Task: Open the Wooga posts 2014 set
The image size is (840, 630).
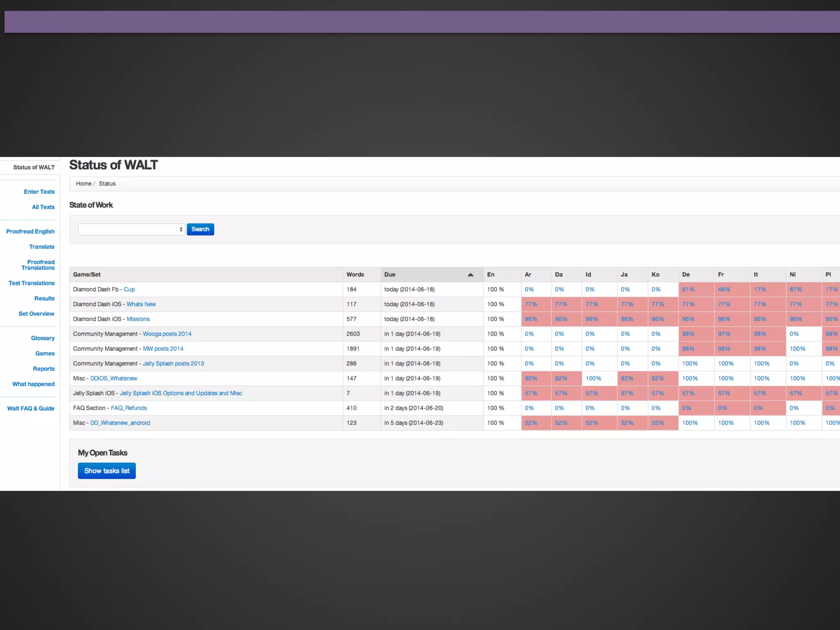Action: (167, 334)
